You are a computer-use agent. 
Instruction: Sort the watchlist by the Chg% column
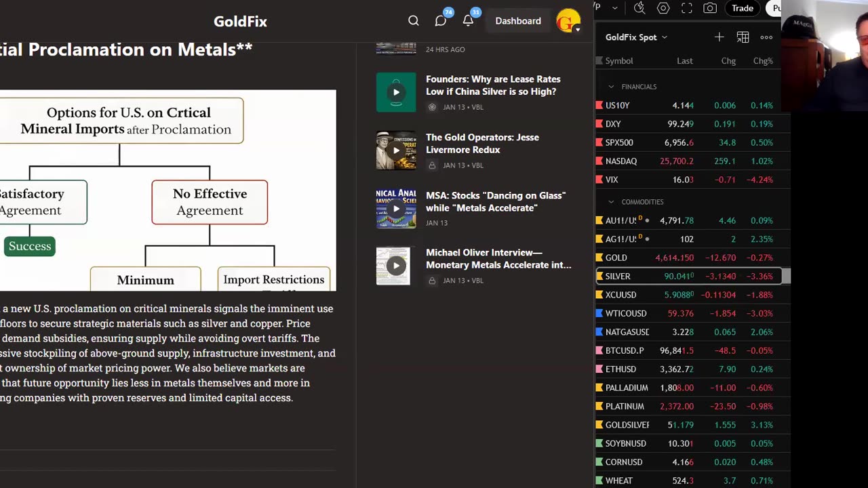coord(763,61)
